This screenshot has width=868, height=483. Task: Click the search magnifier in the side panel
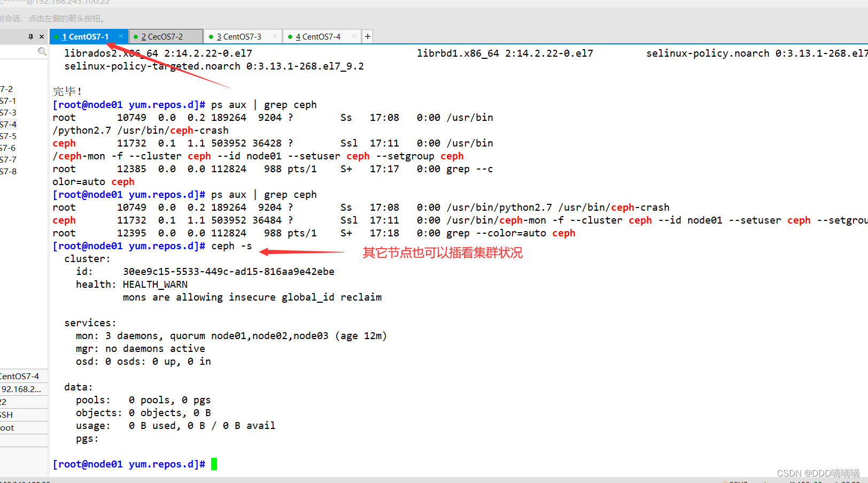point(42,51)
